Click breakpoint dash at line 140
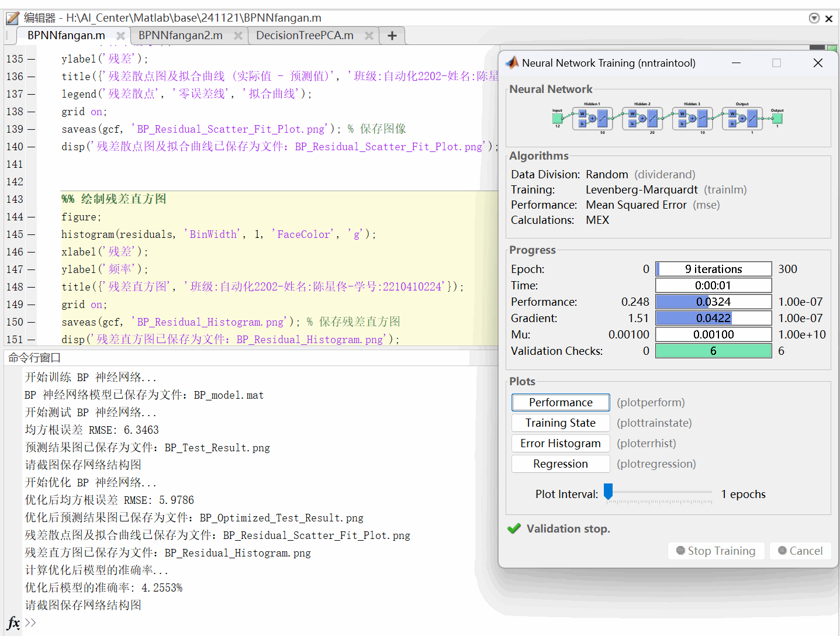Screen dimensions: 840x636 pyautogui.click(x=31, y=147)
